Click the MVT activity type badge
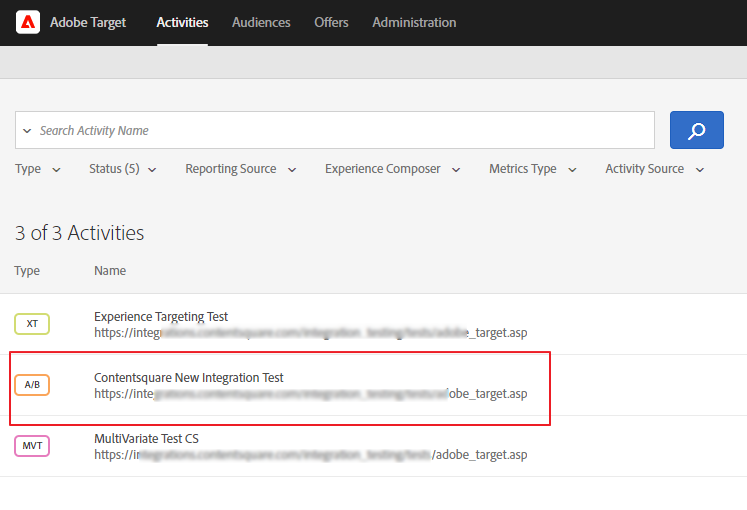The width and height of the screenshot is (747, 510). [32, 446]
